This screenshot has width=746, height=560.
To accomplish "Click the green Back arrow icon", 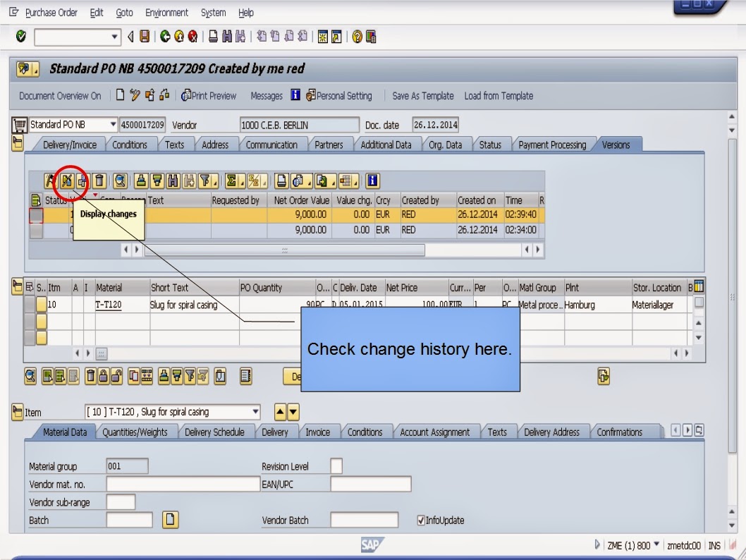I will coord(165,36).
